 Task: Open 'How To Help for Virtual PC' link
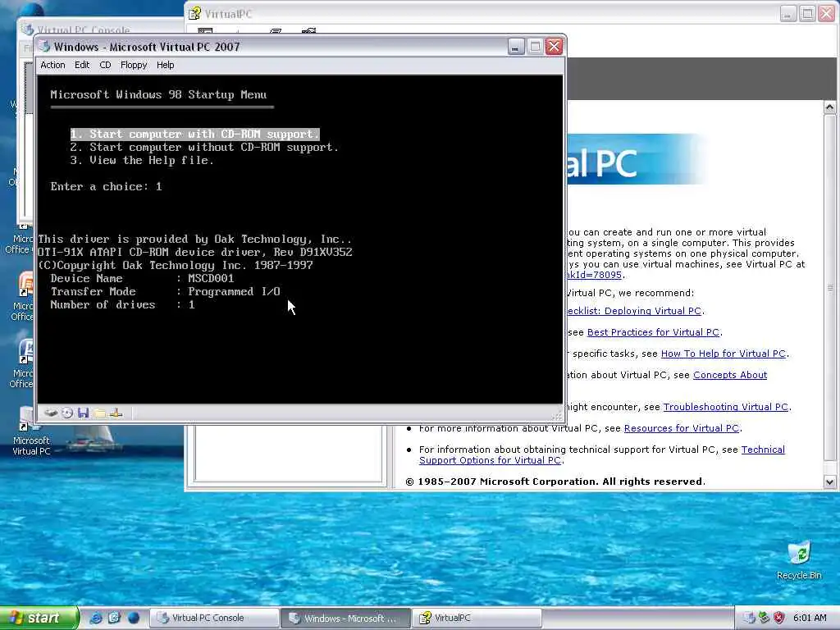[x=724, y=354]
